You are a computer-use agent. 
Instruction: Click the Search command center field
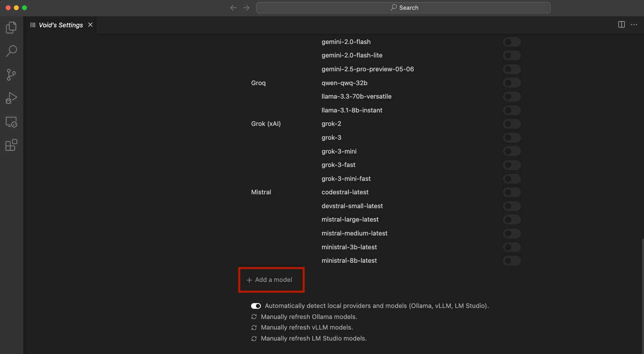pyautogui.click(x=404, y=8)
